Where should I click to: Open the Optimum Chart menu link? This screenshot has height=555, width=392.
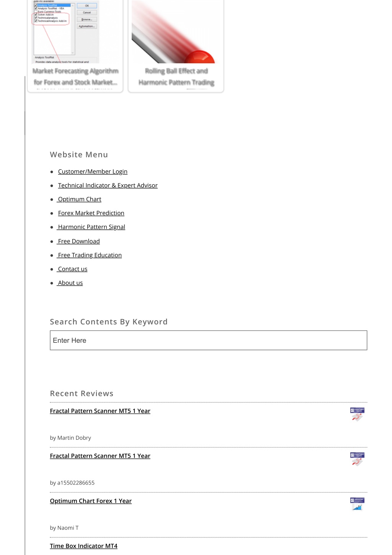coord(79,199)
